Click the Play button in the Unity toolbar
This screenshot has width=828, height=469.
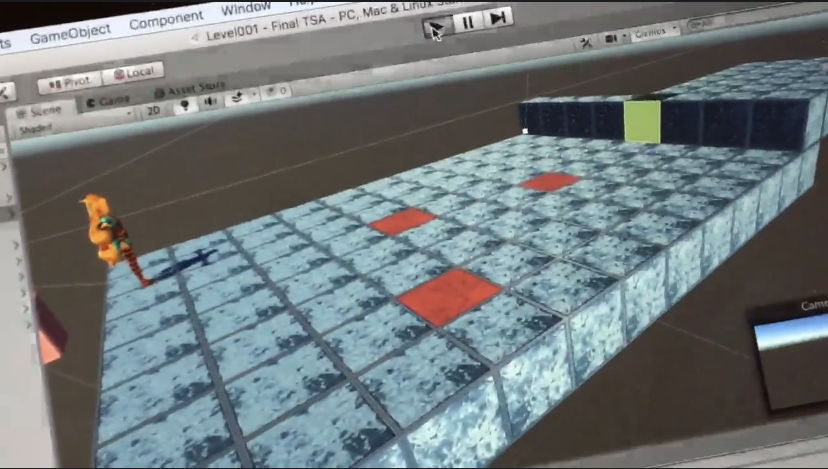[x=437, y=27]
